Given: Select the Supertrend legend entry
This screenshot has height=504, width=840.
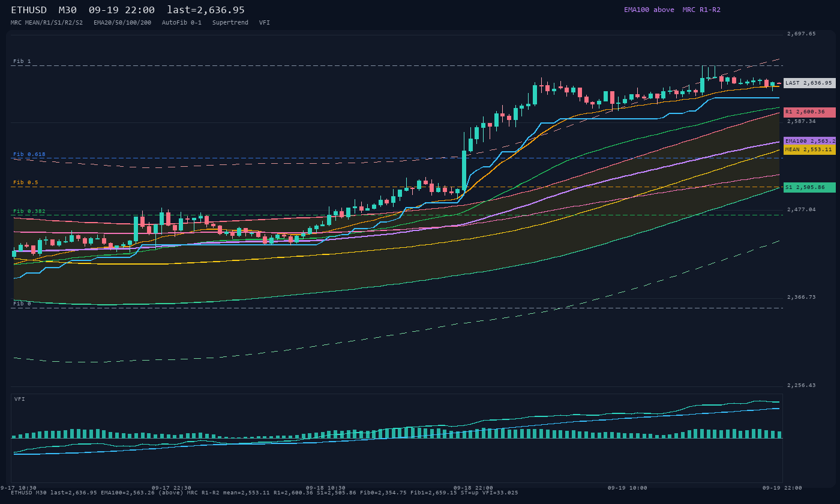Looking at the screenshot, I should tap(230, 22).
